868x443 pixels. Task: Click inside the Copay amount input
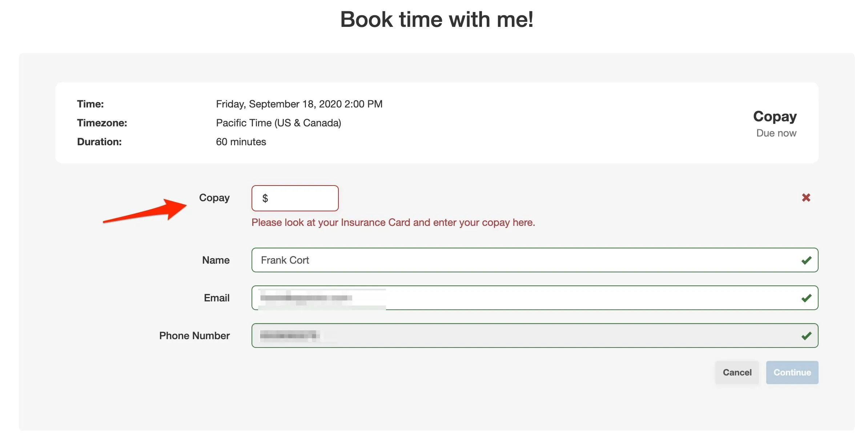(302, 198)
